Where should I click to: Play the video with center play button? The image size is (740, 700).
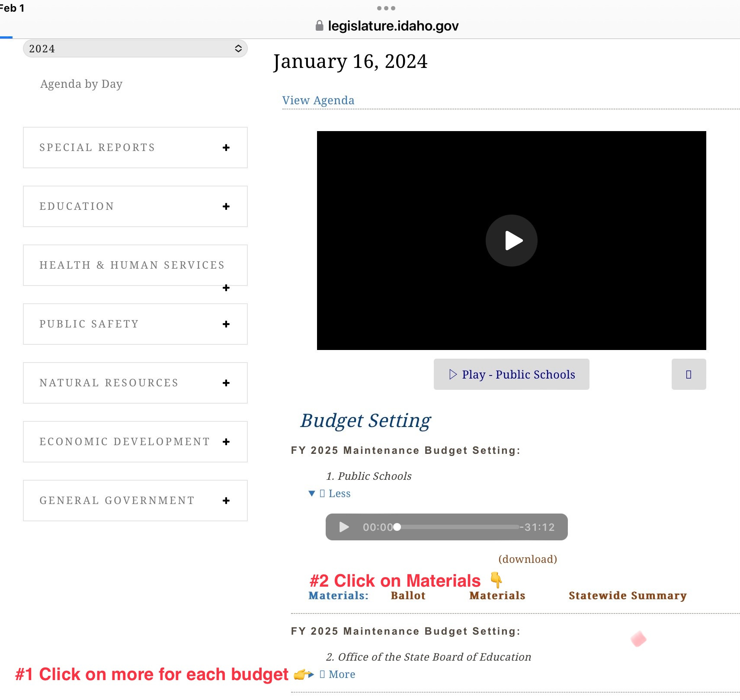[512, 241]
